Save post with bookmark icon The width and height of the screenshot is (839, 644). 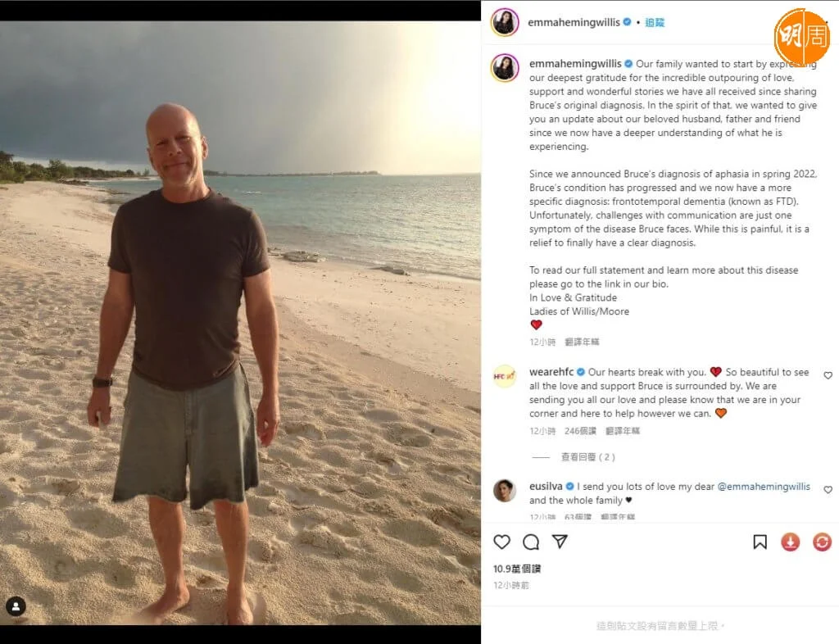(760, 542)
